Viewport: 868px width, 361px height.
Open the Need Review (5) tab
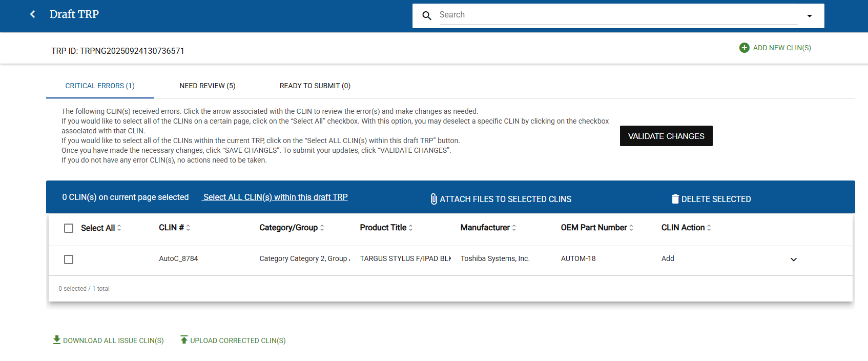[x=208, y=86]
